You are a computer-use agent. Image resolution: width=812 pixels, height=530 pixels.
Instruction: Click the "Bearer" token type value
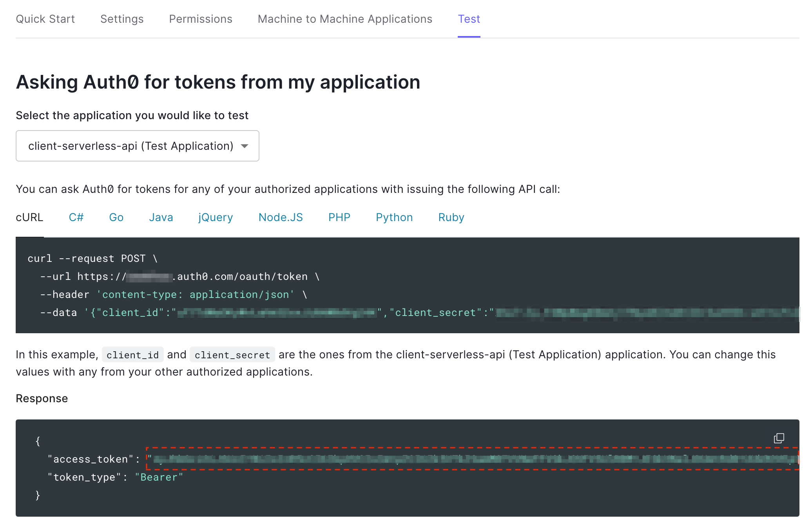159,477
